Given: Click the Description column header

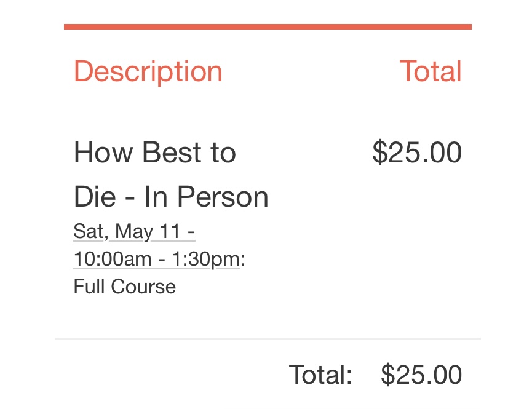Looking at the screenshot, I should pyautogui.click(x=148, y=71).
